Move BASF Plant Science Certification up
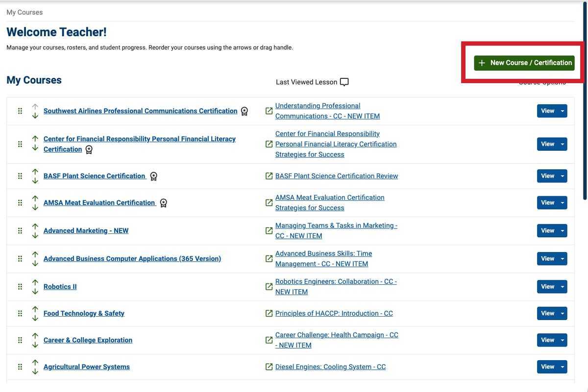588x392 pixels. point(35,172)
